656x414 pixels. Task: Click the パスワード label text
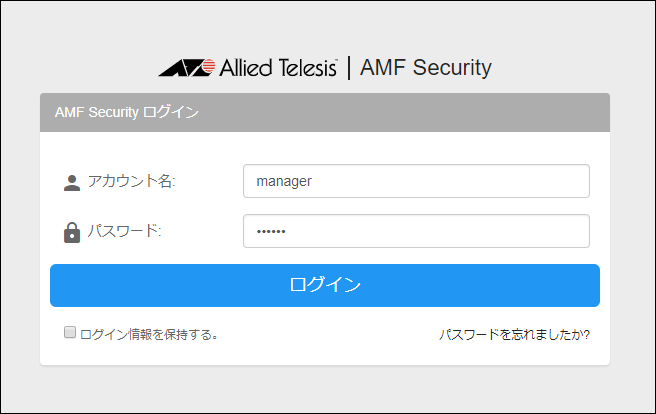pyautogui.click(x=124, y=231)
